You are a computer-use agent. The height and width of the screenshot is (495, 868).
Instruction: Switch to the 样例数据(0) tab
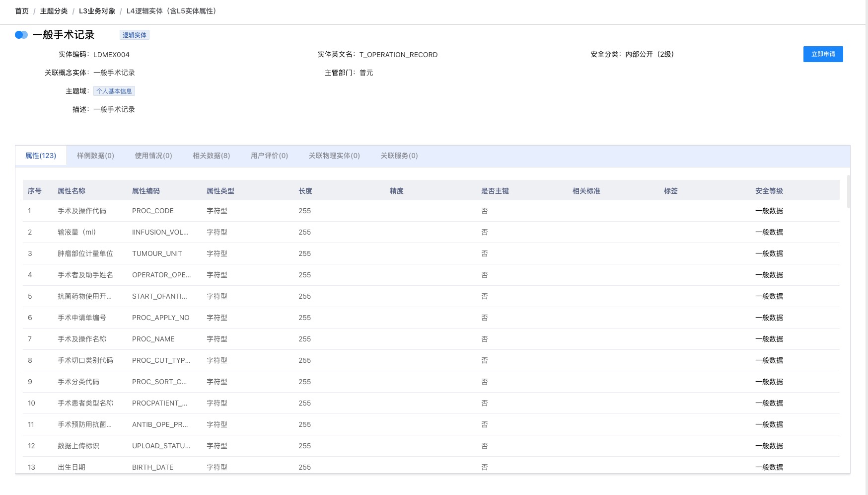(95, 156)
